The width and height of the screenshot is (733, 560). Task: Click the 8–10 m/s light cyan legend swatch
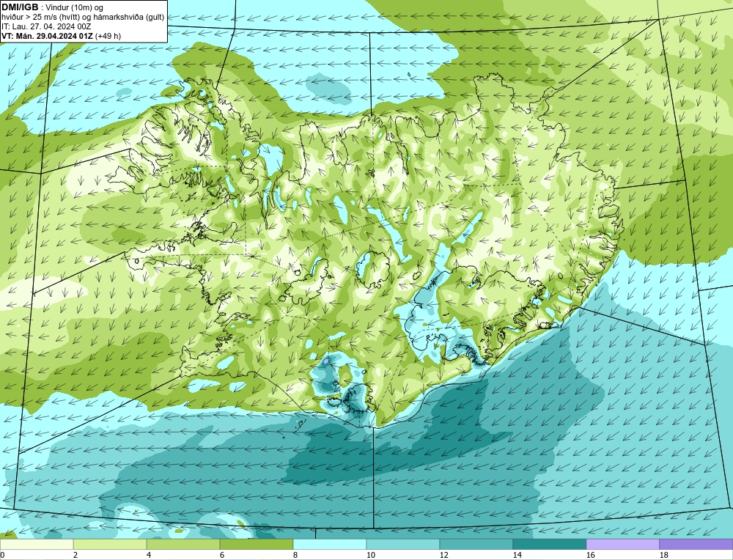point(330,545)
